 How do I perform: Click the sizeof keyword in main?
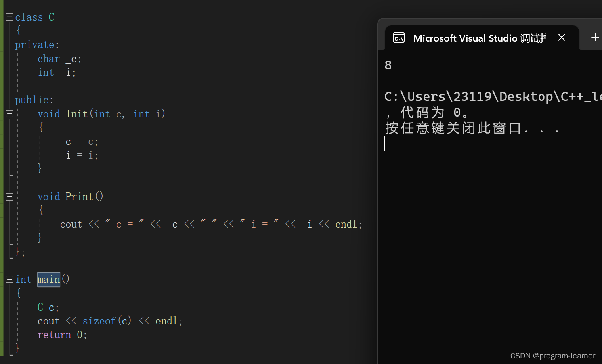99,321
